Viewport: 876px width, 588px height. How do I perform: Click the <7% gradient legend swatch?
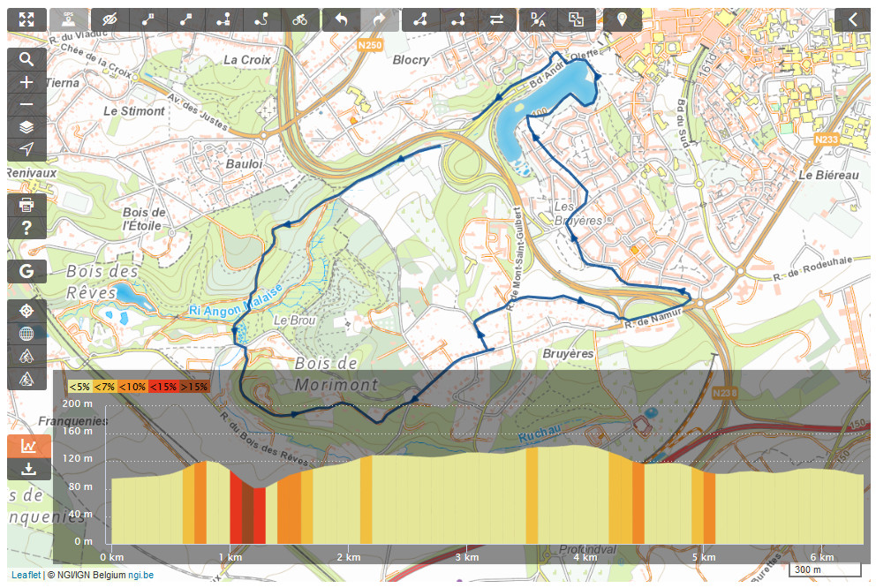click(x=104, y=387)
